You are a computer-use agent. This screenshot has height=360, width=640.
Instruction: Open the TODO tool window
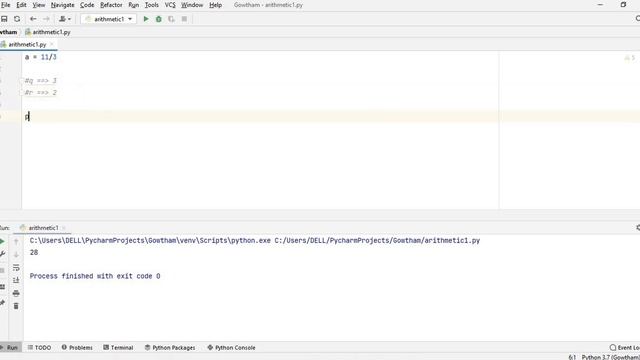click(39, 347)
